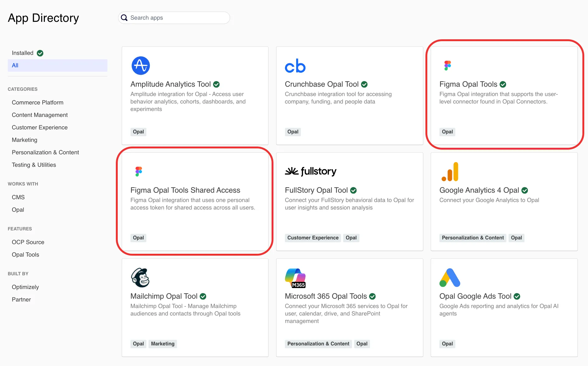Open Microsoft 365 Opal Tools title
The image size is (588, 366).
click(326, 296)
